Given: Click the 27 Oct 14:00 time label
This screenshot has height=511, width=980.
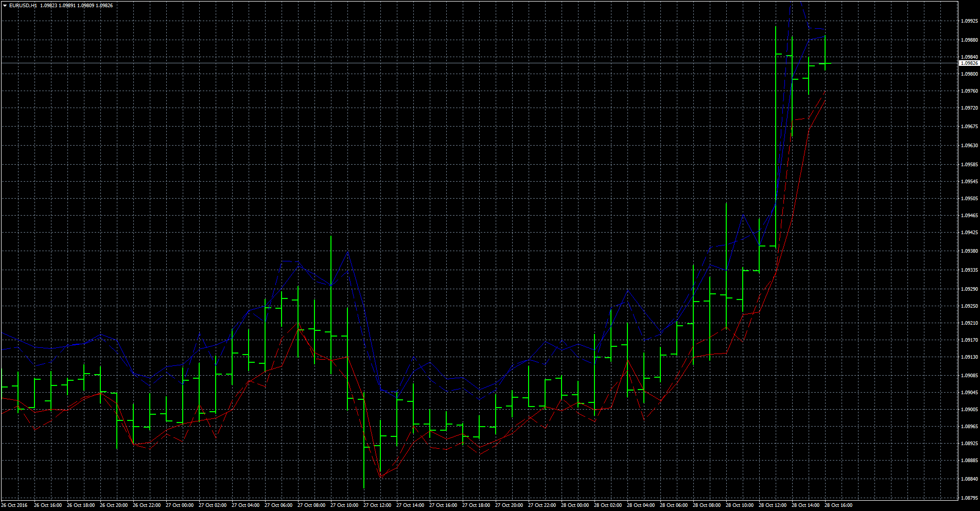Looking at the screenshot, I should click(410, 505).
